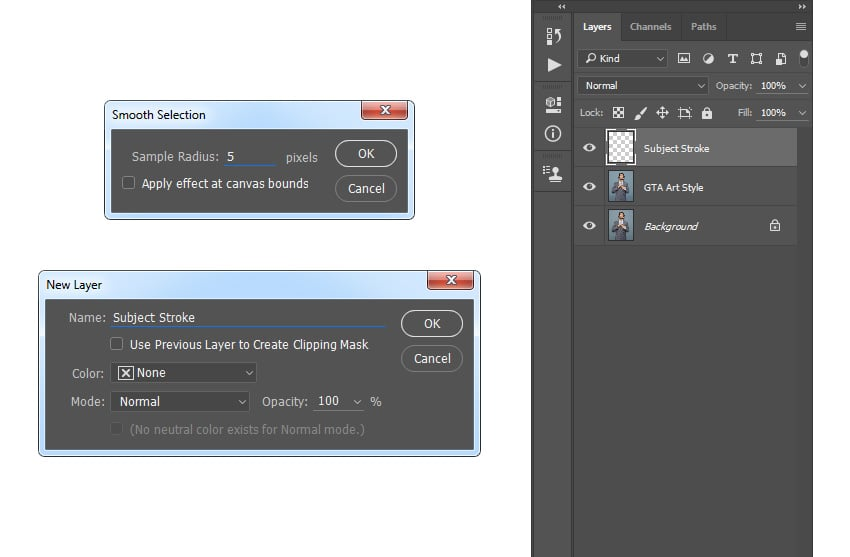Viewport: 850px width, 557px height.
Task: Click the Sample Radius input field
Action: click(250, 157)
